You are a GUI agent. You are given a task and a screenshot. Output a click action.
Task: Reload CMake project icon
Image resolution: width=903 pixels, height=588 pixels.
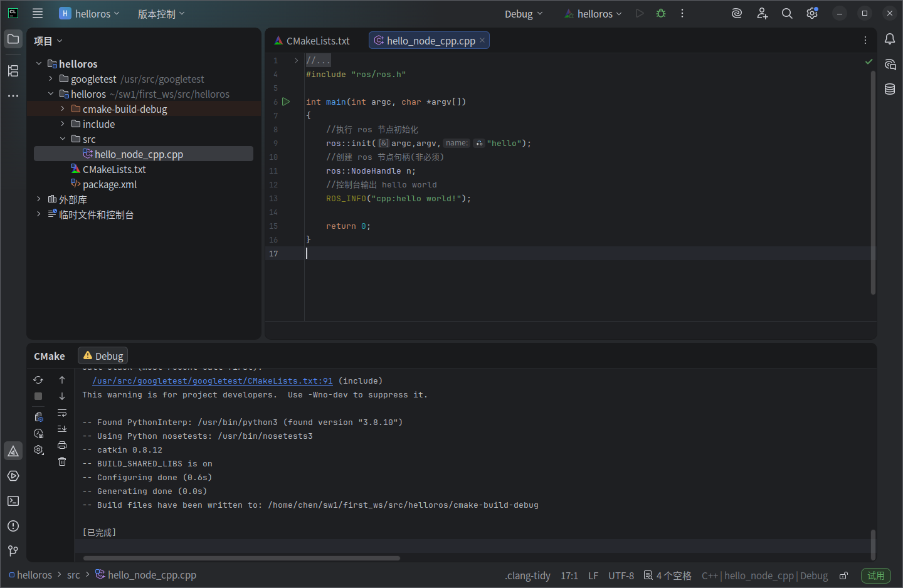38,380
